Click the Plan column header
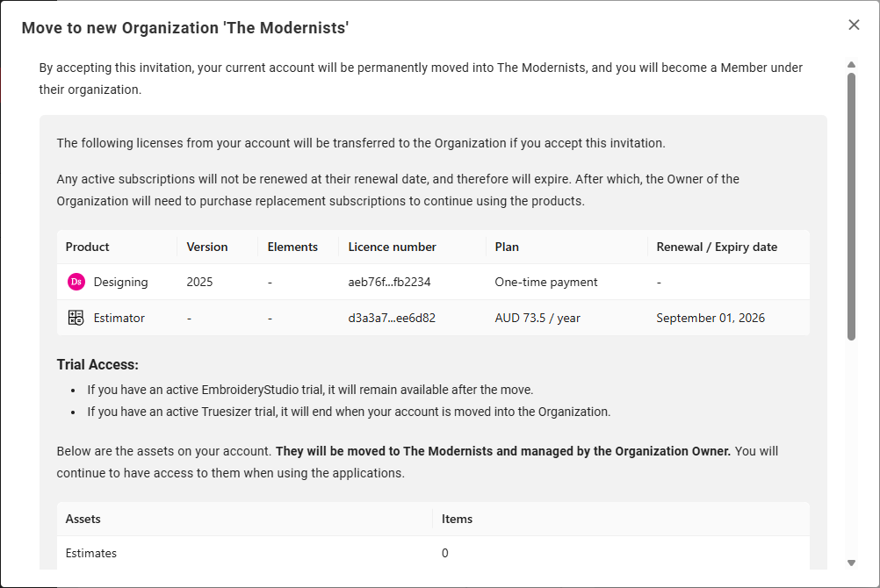880x588 pixels. pos(507,247)
